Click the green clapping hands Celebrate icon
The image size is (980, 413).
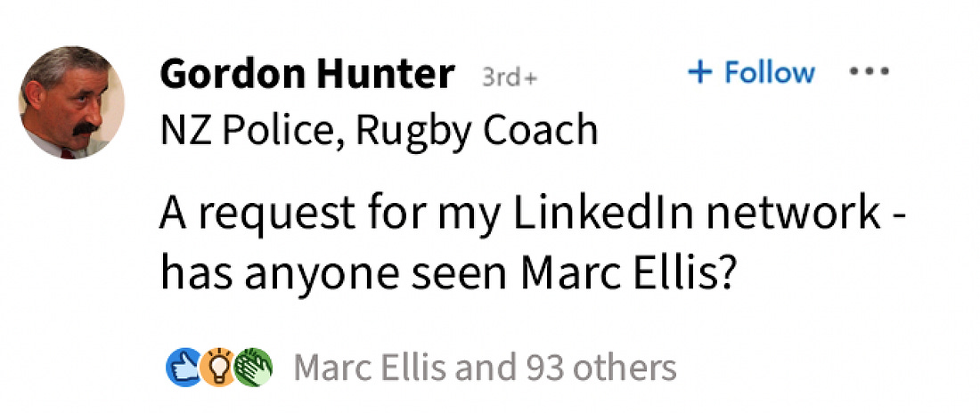point(252,366)
